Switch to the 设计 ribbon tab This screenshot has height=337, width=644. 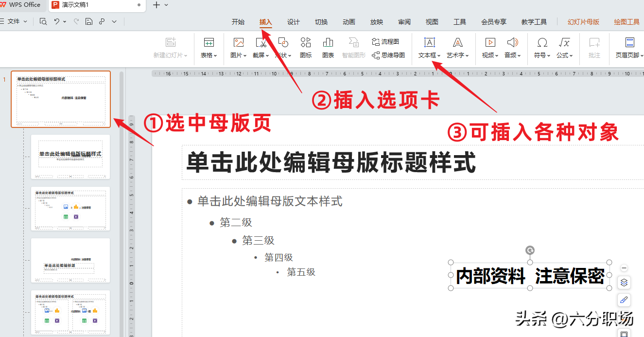point(294,22)
